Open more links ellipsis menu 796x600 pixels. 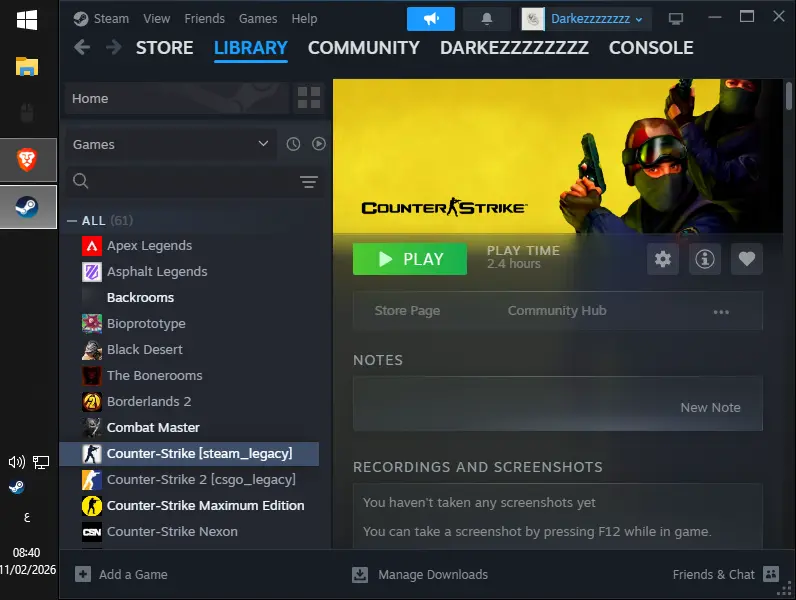(721, 312)
